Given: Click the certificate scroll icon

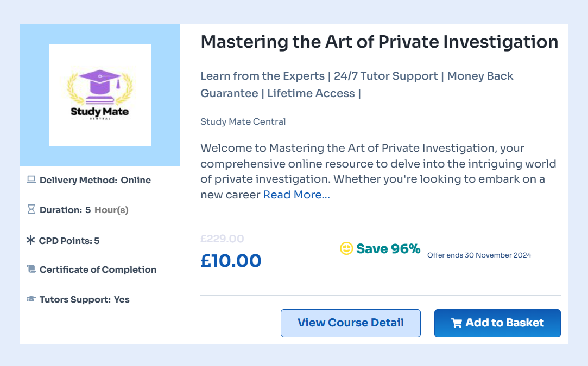Looking at the screenshot, I should (x=31, y=269).
